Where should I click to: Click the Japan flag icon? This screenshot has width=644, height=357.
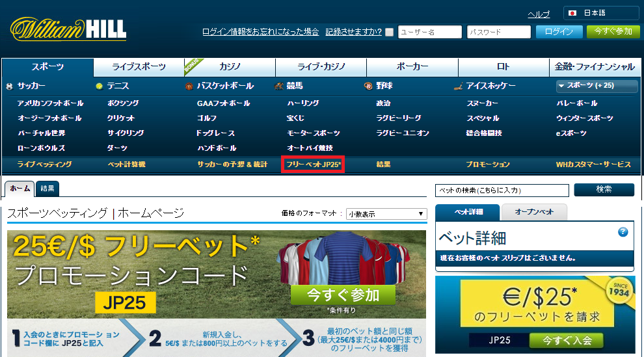pyautogui.click(x=572, y=13)
